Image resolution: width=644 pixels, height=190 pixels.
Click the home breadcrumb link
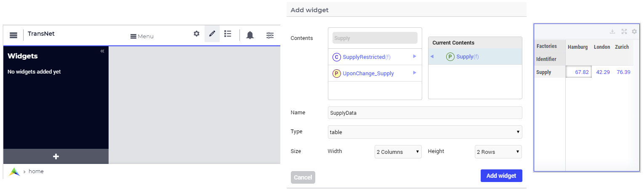pos(36,172)
